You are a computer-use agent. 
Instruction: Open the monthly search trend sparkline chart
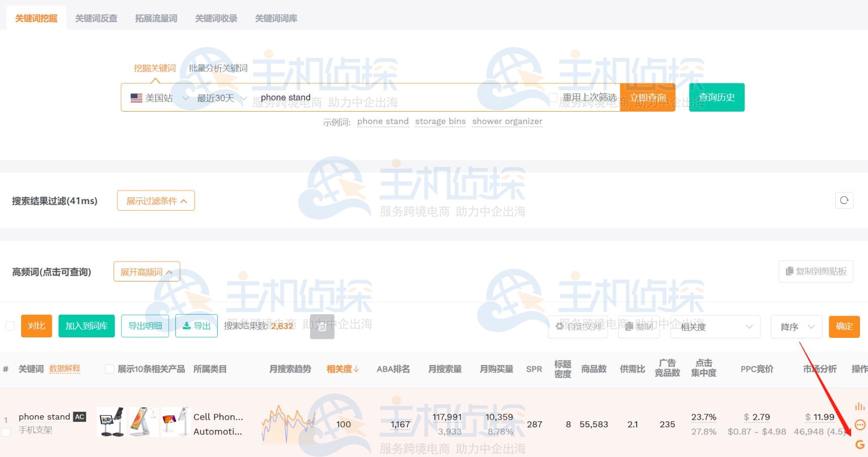click(x=288, y=424)
